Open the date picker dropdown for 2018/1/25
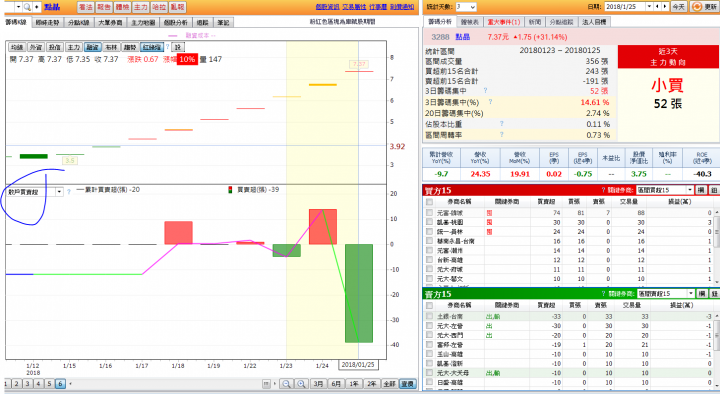 click(x=649, y=6)
